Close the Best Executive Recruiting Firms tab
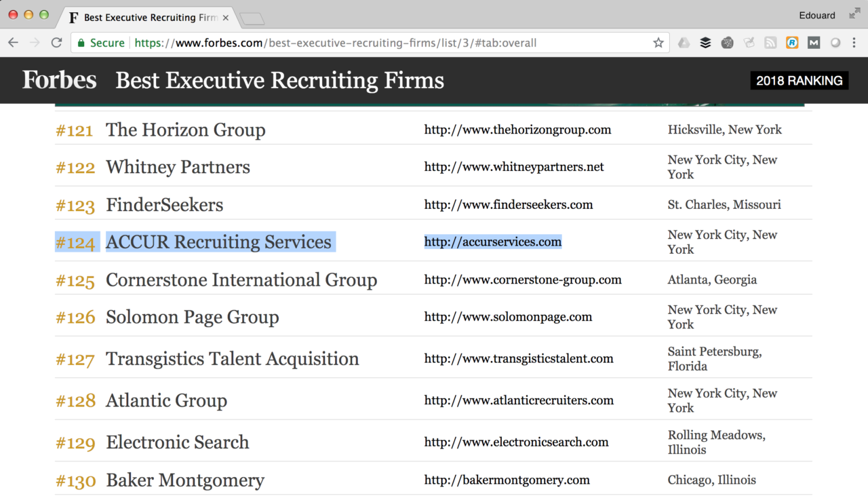 click(226, 18)
